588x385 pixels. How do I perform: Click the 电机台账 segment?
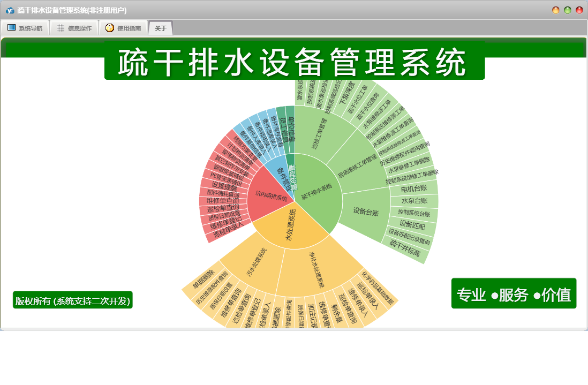click(x=413, y=188)
